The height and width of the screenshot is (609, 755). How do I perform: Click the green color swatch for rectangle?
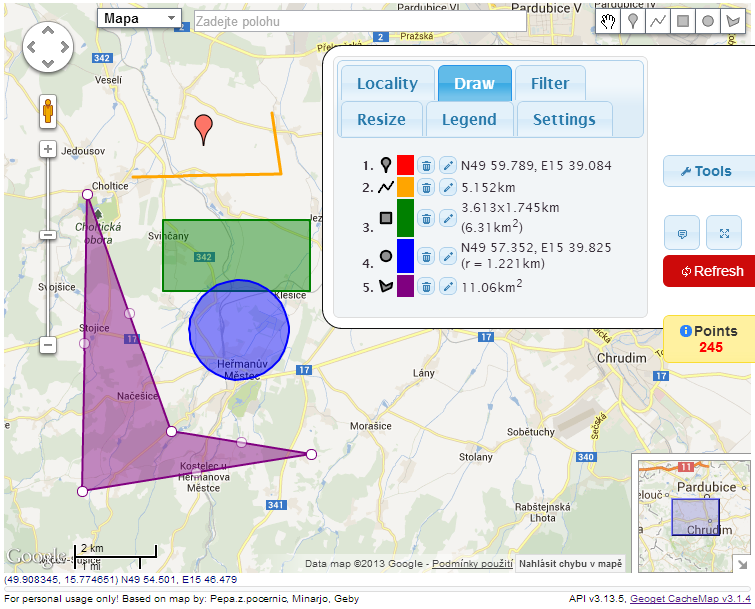click(x=405, y=218)
